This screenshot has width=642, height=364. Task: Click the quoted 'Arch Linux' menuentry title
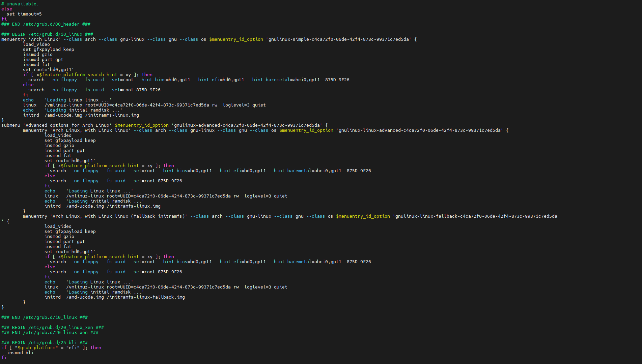pos(45,39)
